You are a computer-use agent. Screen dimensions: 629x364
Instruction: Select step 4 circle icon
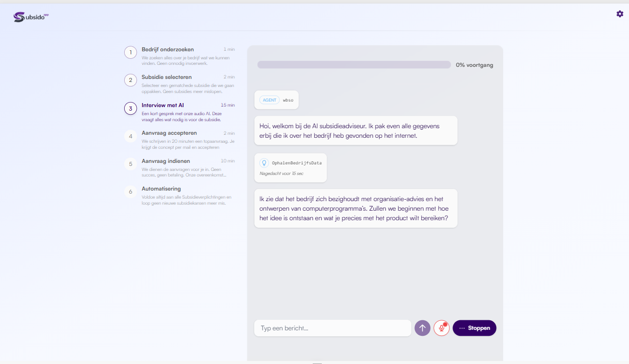[131, 136]
